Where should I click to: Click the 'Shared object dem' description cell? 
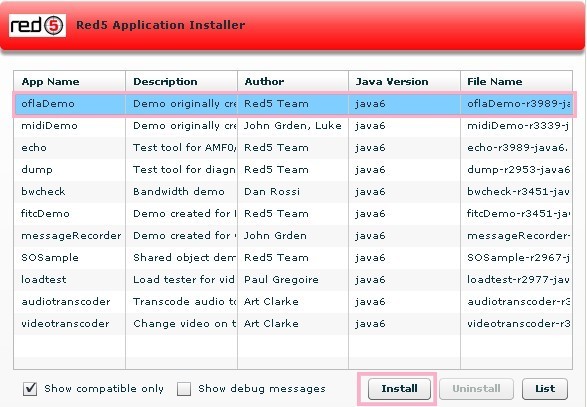tap(182, 258)
